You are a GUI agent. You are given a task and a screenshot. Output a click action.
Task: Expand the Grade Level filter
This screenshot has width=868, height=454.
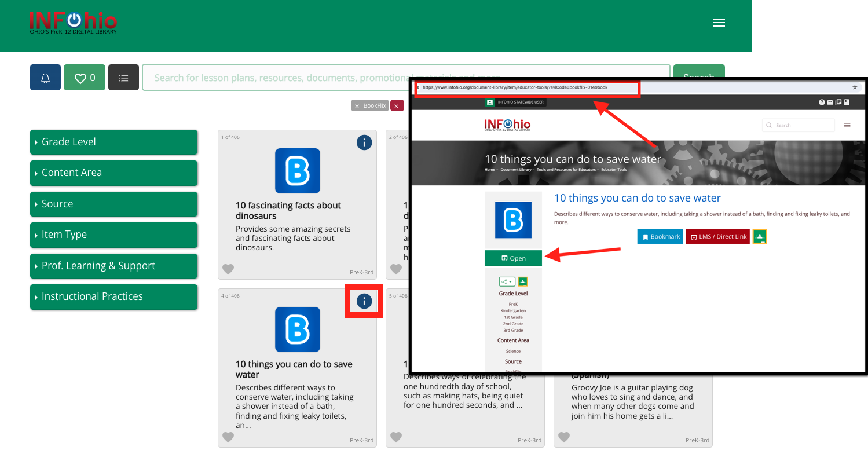pyautogui.click(x=113, y=142)
